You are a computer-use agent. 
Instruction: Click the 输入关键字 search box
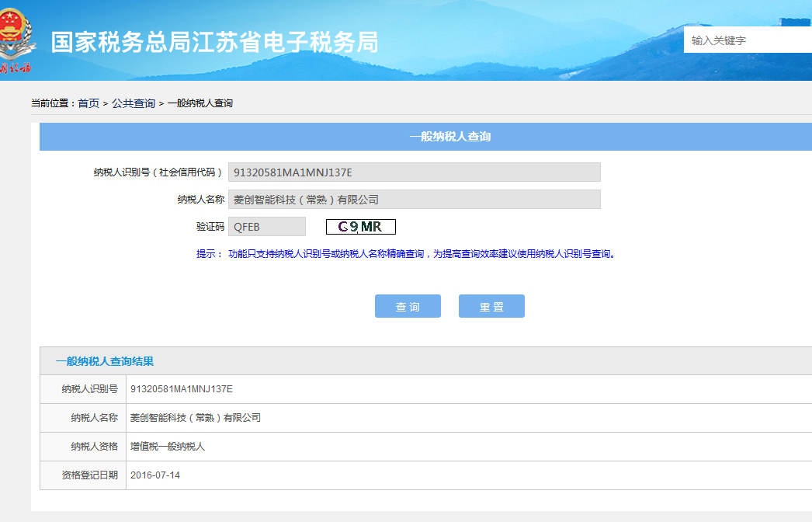[x=748, y=40]
